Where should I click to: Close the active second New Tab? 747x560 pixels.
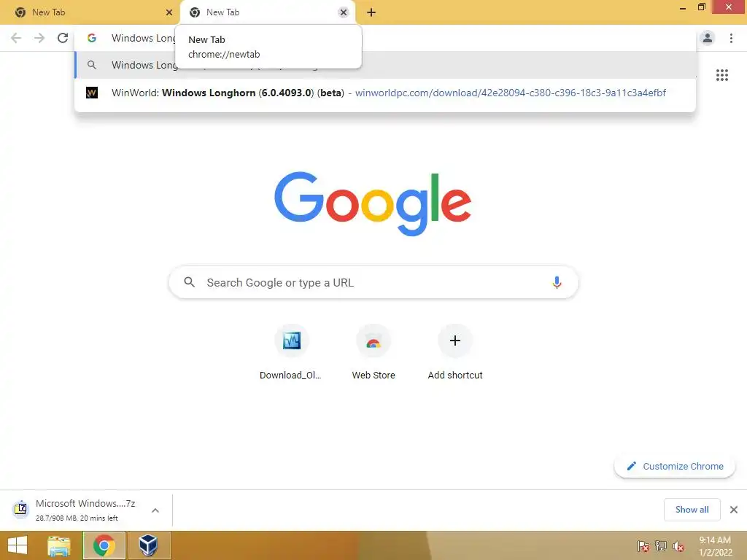[344, 12]
